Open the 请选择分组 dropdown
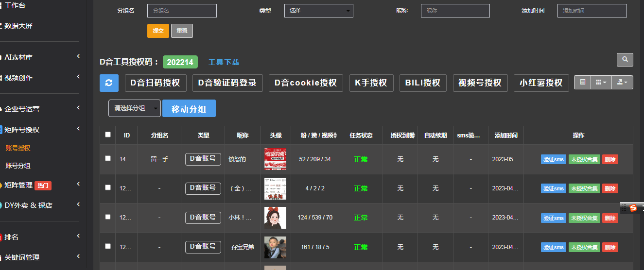Viewport: 644px width, 270px height. [135, 108]
